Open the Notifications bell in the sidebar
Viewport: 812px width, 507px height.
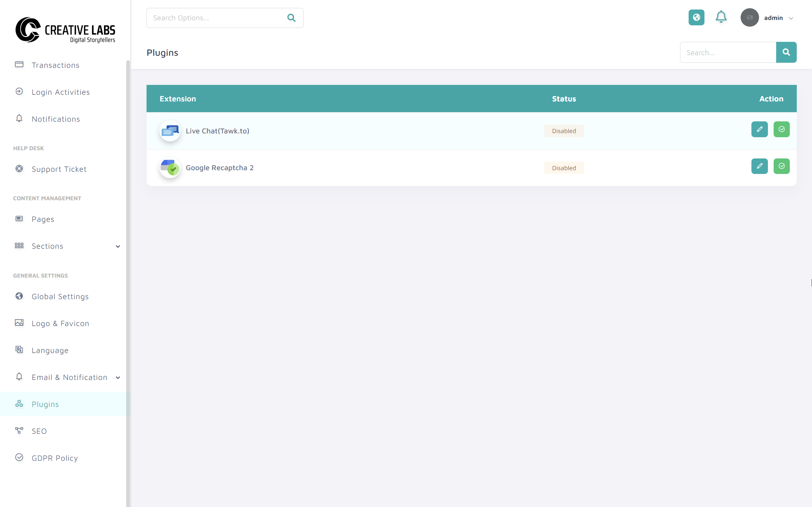tap(19, 119)
